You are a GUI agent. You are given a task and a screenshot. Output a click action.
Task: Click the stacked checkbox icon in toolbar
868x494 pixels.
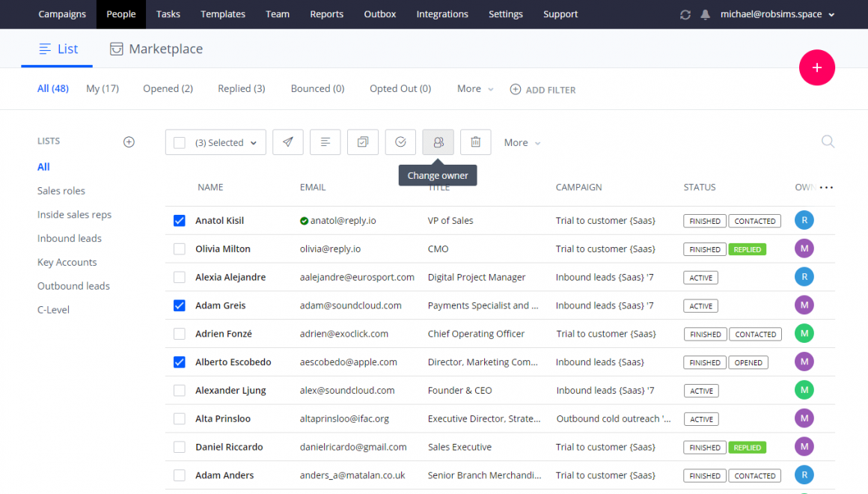pos(363,142)
